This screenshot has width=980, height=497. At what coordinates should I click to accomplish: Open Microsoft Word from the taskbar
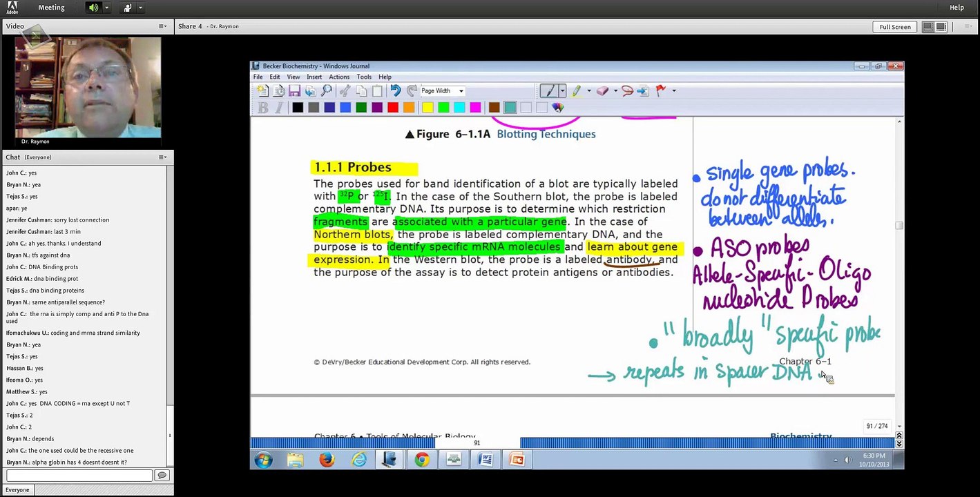[486, 460]
